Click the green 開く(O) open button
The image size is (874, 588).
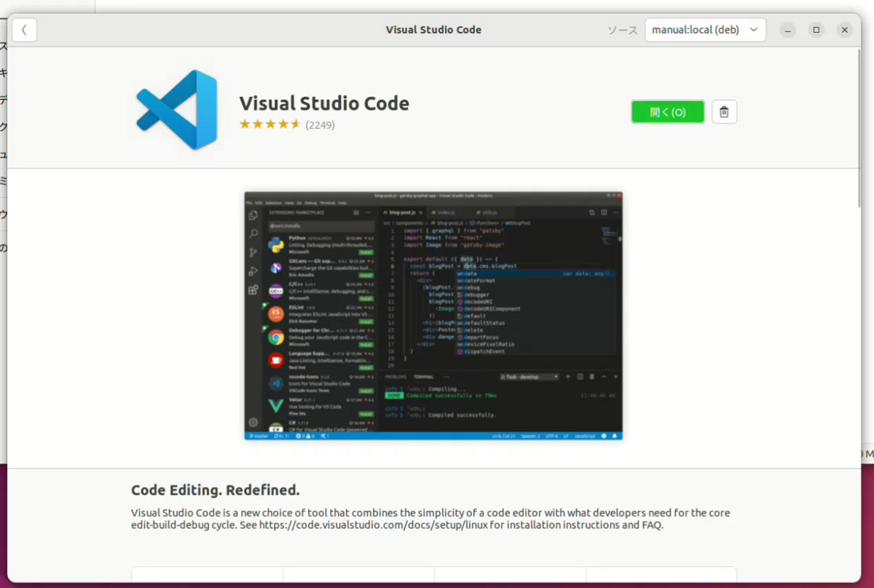[668, 112]
